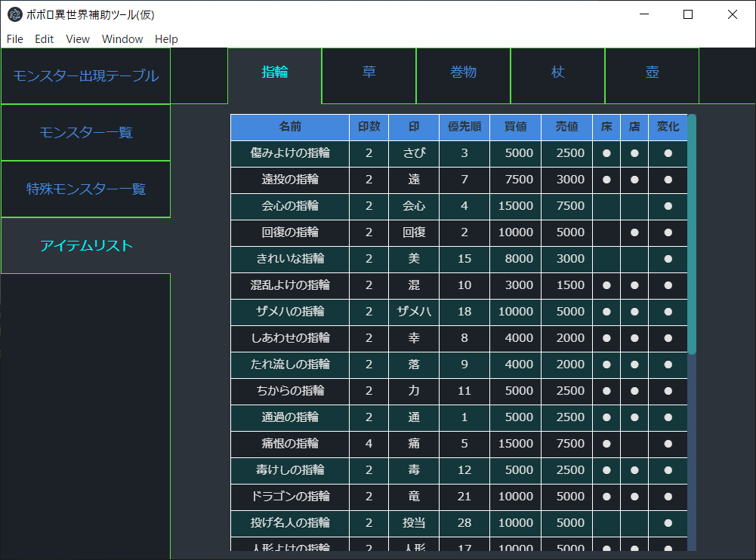
Task: Click the 変化 dot in 投げ名人の指輪 row
Action: coord(668,523)
